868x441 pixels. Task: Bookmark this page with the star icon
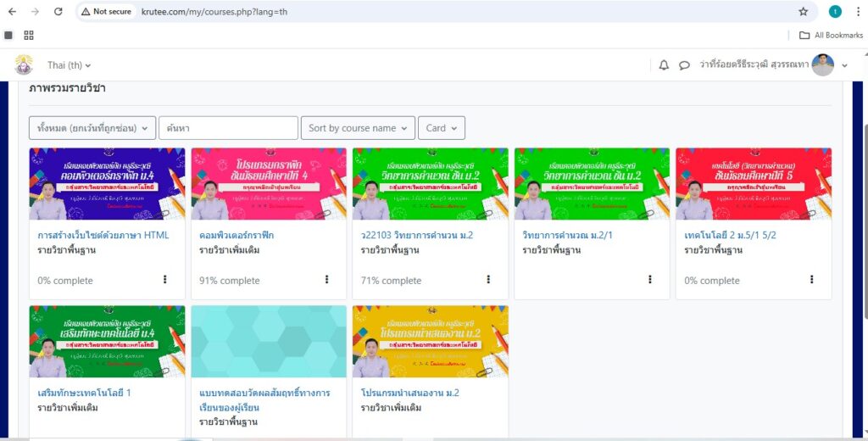(x=803, y=12)
